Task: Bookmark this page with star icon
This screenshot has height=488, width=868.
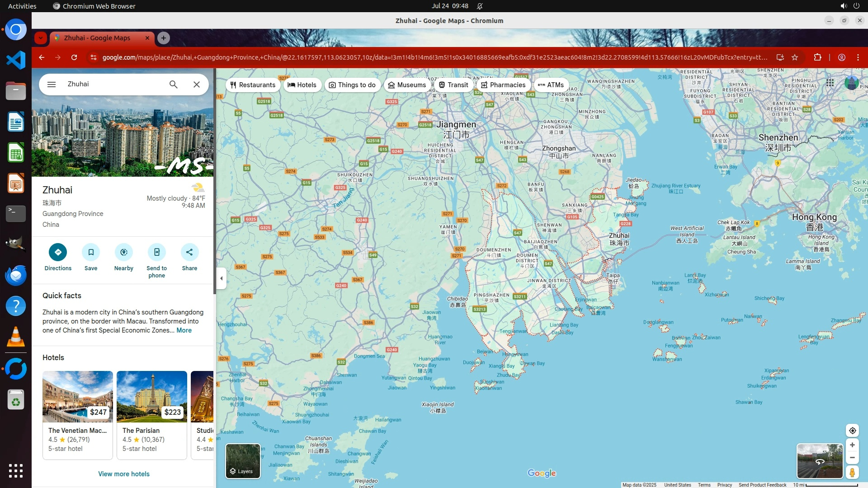Action: coord(795,57)
